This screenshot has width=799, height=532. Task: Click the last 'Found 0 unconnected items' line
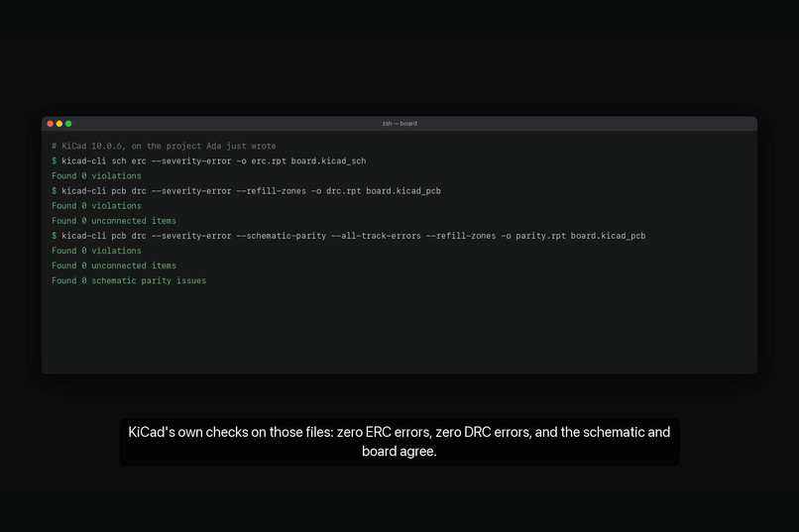pos(114,266)
